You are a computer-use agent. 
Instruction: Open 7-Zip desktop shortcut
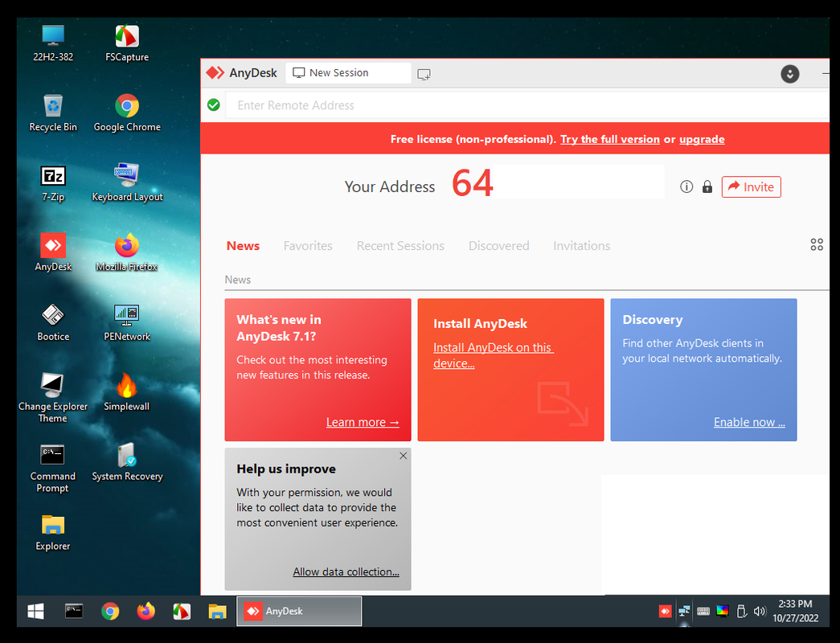click(53, 182)
